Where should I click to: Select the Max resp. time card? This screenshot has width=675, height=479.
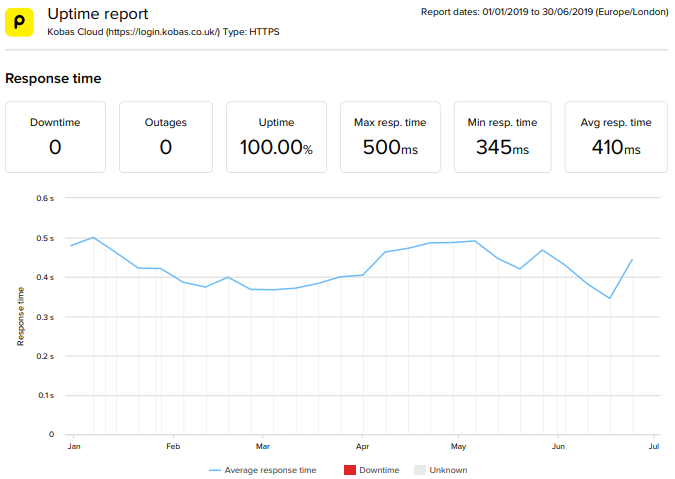(390, 137)
